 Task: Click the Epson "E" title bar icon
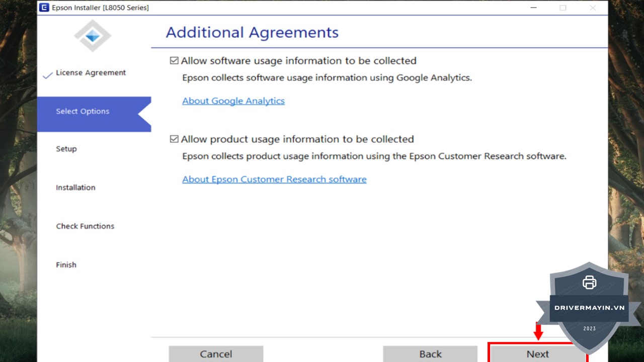tap(44, 8)
